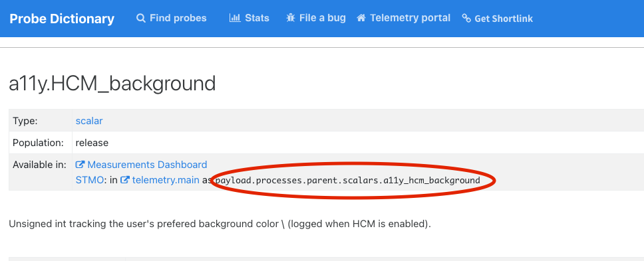Click the chain link Shortlink icon
Image resolution: width=644 pixels, height=261 pixels.
pyautogui.click(x=466, y=18)
